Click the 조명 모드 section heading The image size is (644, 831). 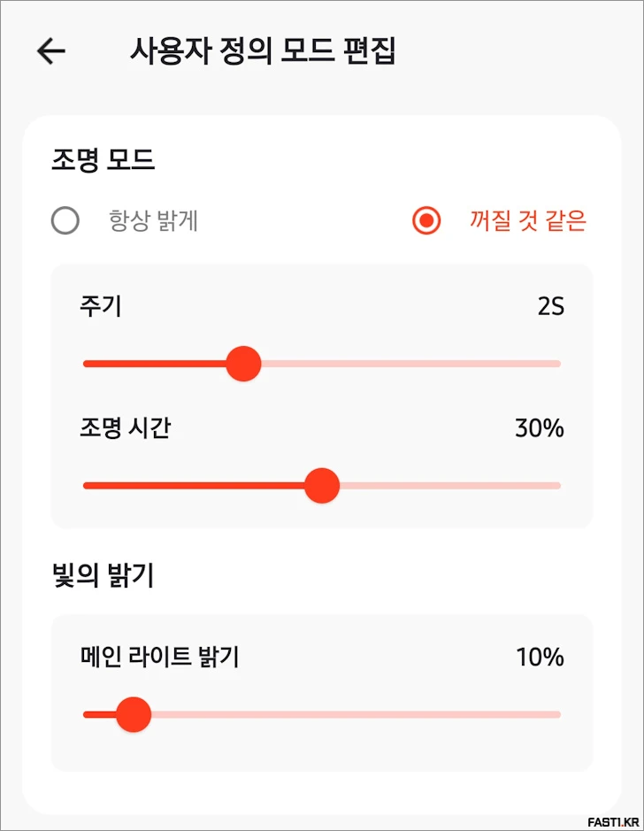(x=103, y=160)
